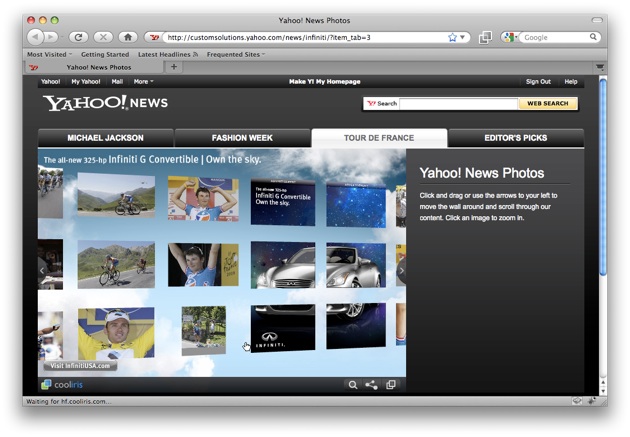This screenshot has width=630, height=437.
Task: Go forward with the browser forward arrow
Action: point(51,37)
